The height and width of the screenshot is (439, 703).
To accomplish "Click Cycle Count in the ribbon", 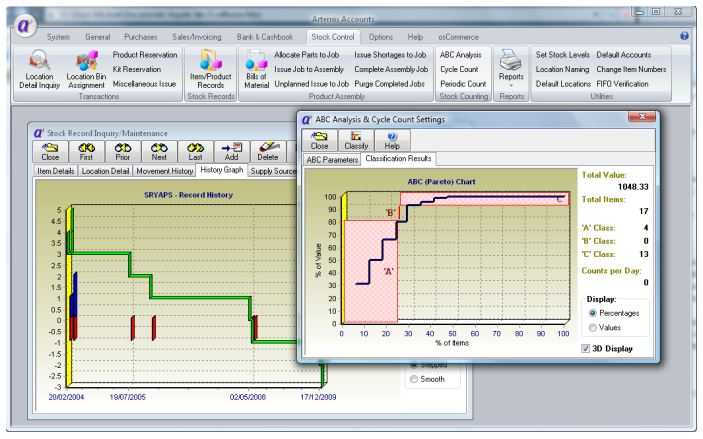I will pos(459,69).
